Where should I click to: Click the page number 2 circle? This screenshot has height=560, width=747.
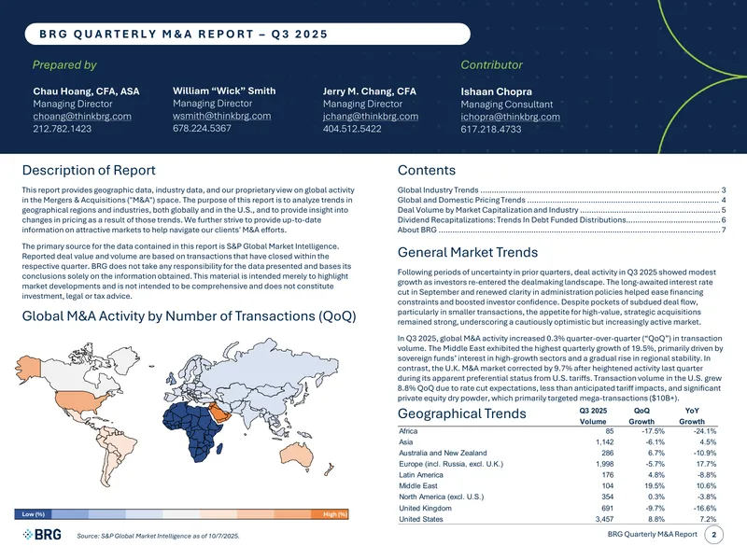pos(713,535)
